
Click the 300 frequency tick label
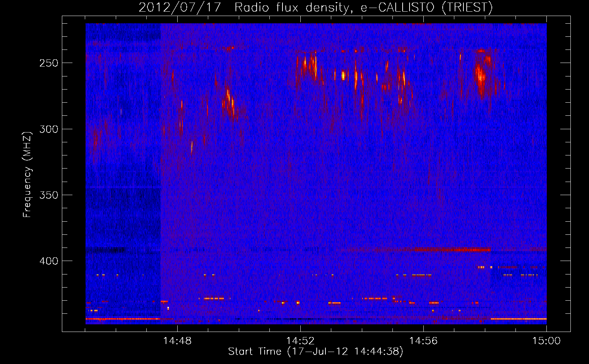(49, 129)
